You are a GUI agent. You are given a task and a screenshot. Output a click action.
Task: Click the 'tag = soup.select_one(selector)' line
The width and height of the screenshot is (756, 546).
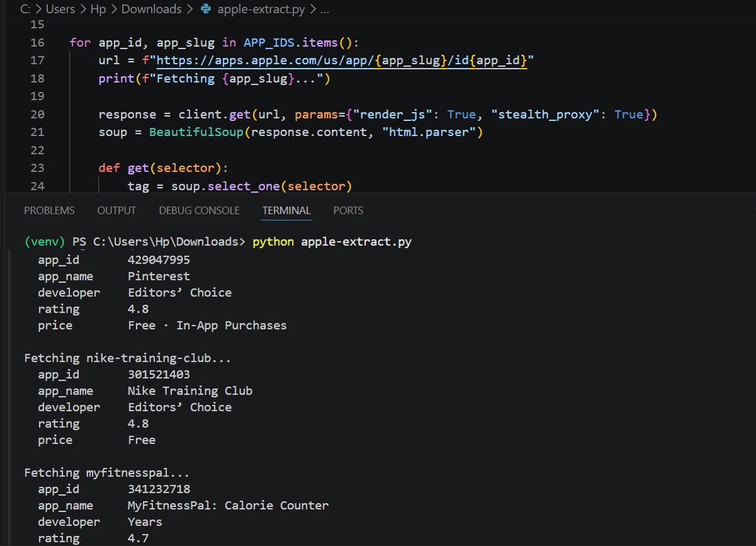240,186
